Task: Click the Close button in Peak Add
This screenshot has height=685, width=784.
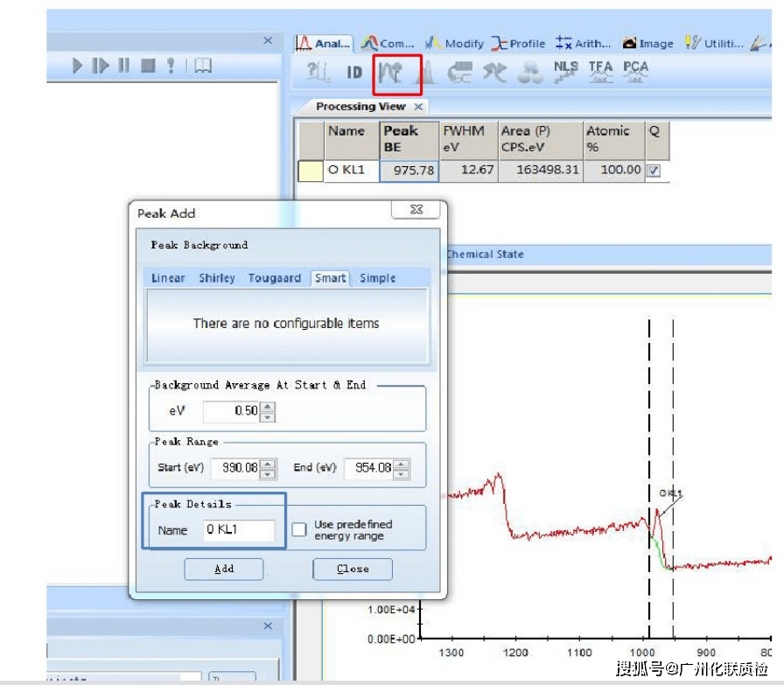Action: tap(353, 569)
